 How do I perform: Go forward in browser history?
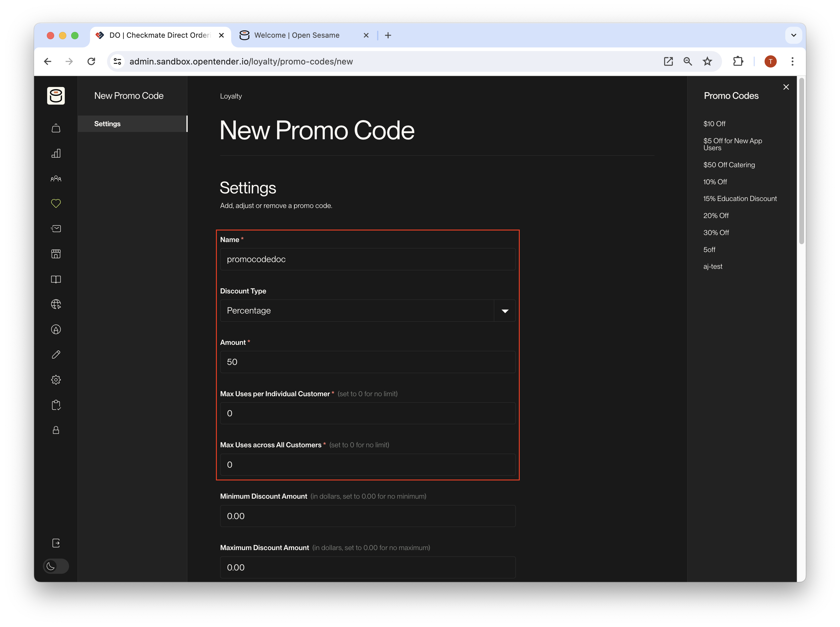coord(69,61)
